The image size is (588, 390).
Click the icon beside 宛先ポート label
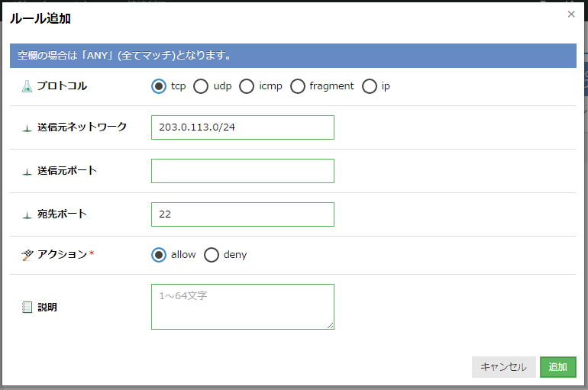[27, 214]
